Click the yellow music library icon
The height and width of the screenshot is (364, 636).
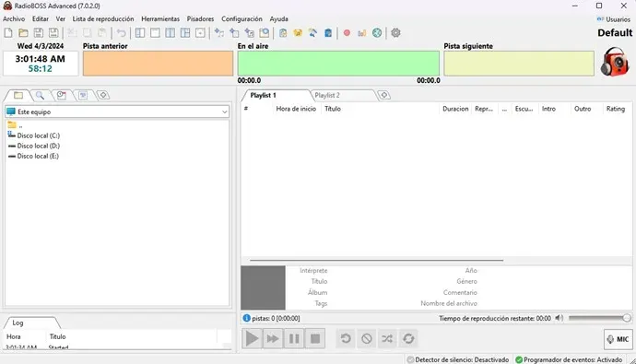click(x=298, y=33)
